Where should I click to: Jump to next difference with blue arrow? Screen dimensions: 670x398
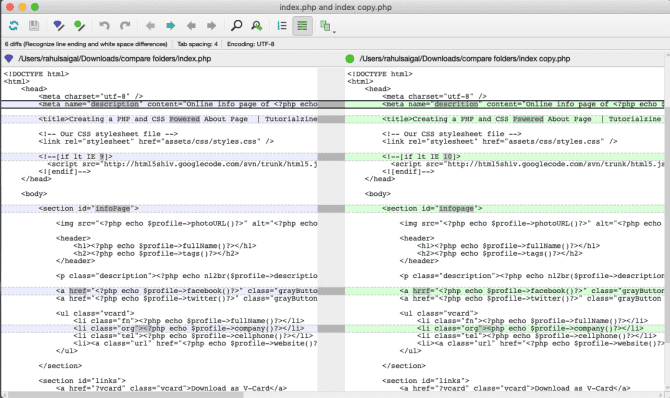[170, 26]
